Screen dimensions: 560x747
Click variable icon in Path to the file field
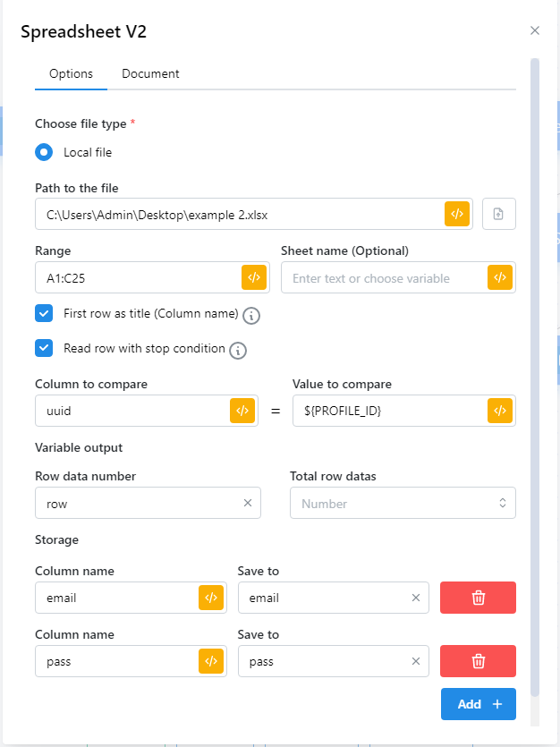(456, 214)
